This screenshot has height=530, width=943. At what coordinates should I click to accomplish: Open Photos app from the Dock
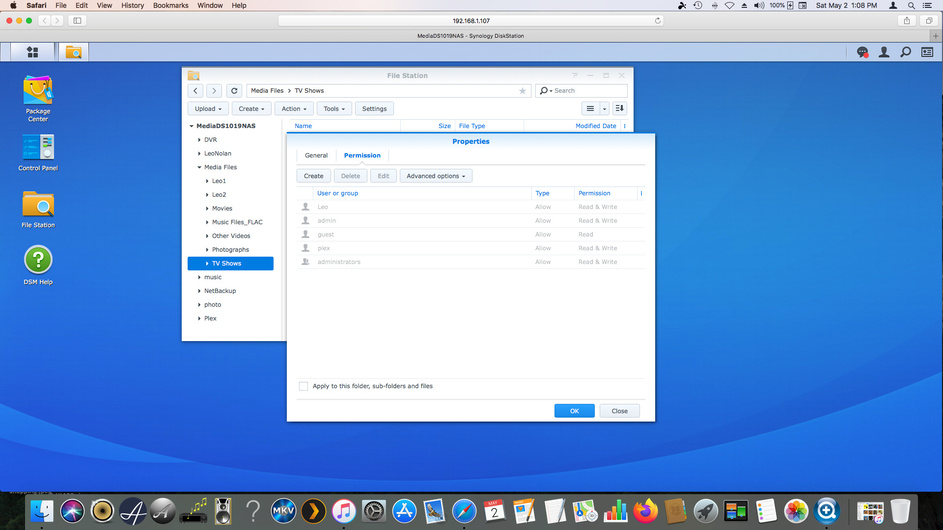point(796,511)
